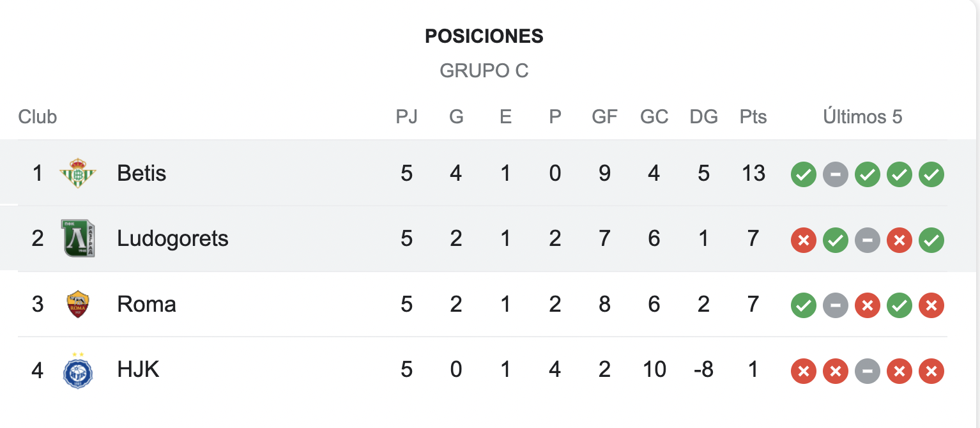Click HJK's gray draw result icon
Image resolution: width=980 pixels, height=428 pixels.
tap(868, 371)
